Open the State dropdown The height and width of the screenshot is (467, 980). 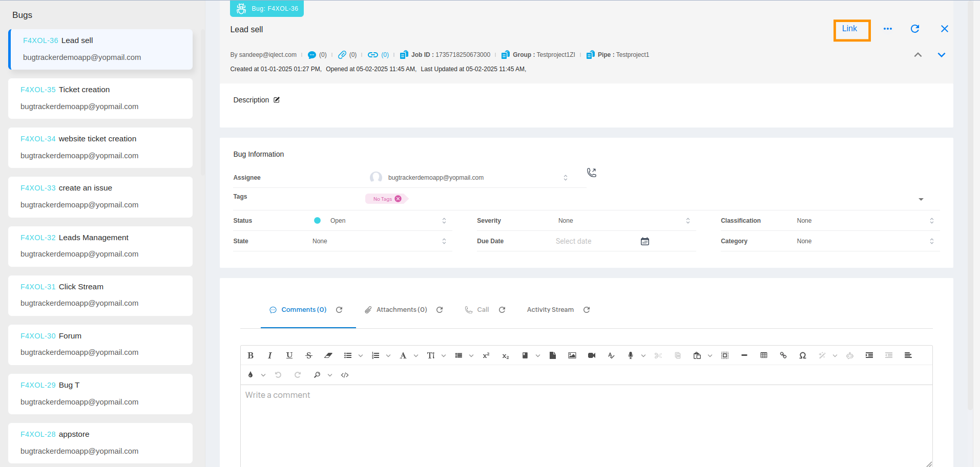[x=380, y=241]
